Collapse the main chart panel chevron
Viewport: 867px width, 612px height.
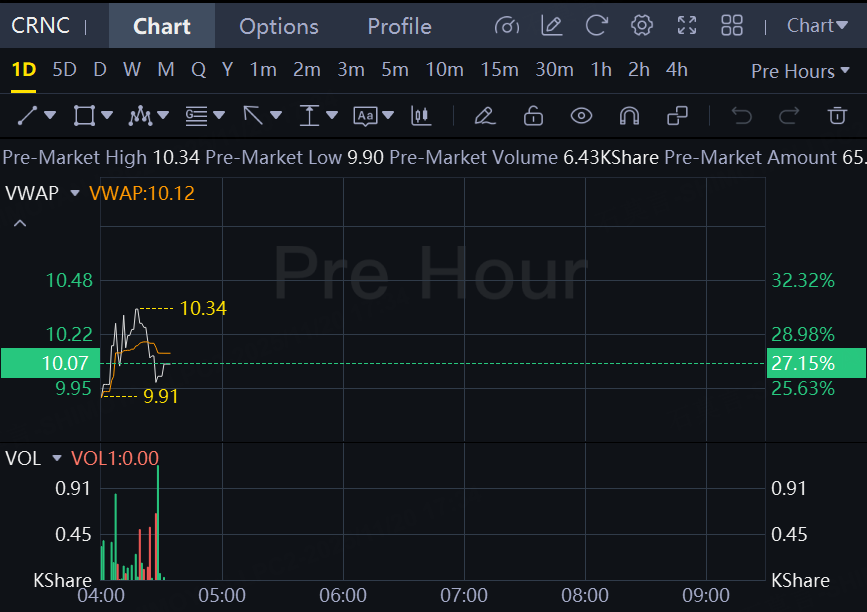tap(20, 223)
